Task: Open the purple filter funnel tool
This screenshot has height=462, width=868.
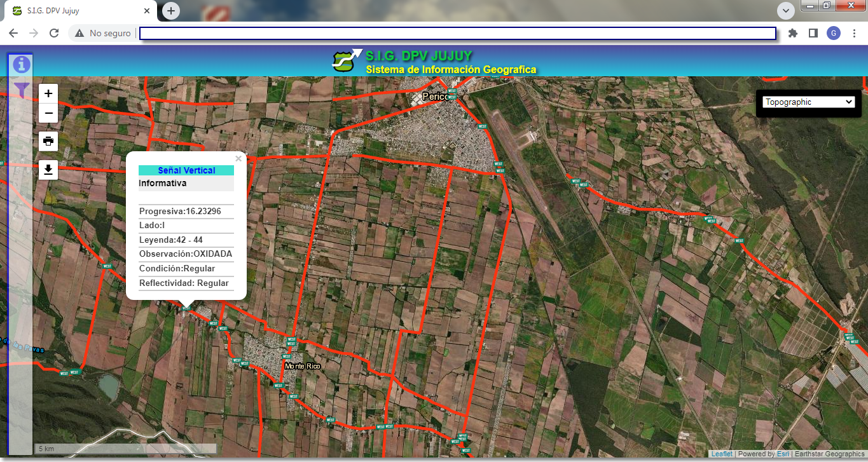Action: 22,90
